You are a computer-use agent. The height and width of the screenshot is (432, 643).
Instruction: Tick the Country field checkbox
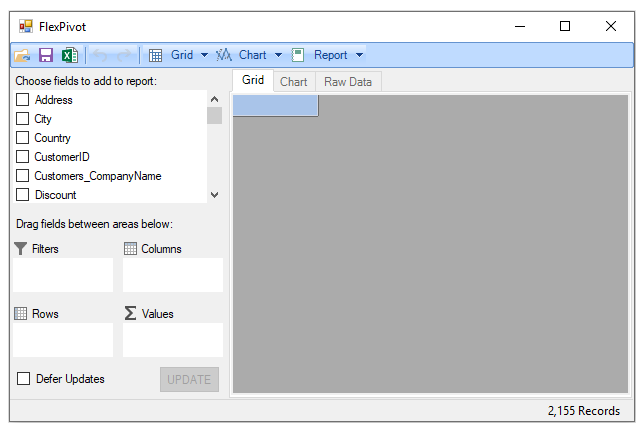[23, 138]
